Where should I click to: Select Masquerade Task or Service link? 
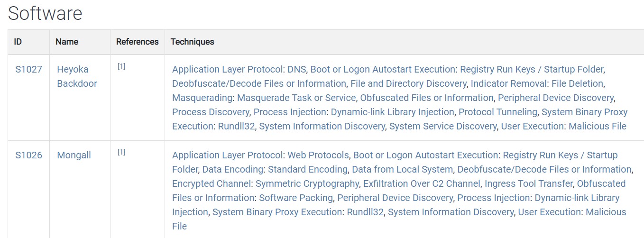296,98
